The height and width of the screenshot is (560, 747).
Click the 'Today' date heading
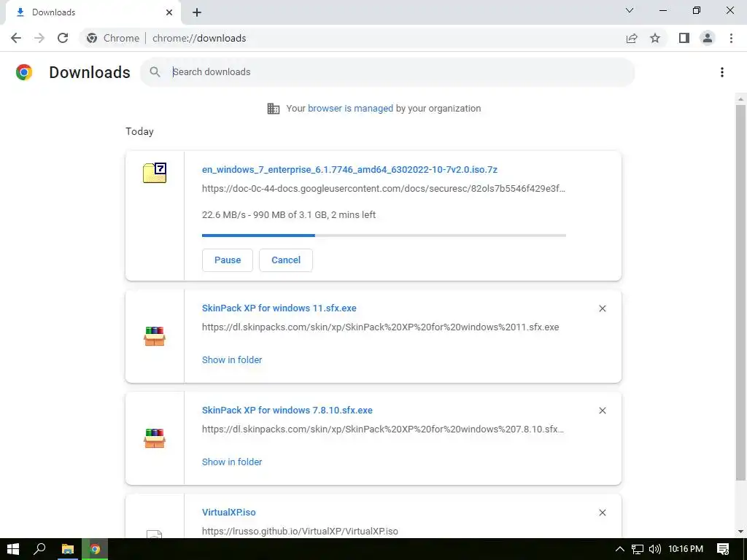click(139, 131)
